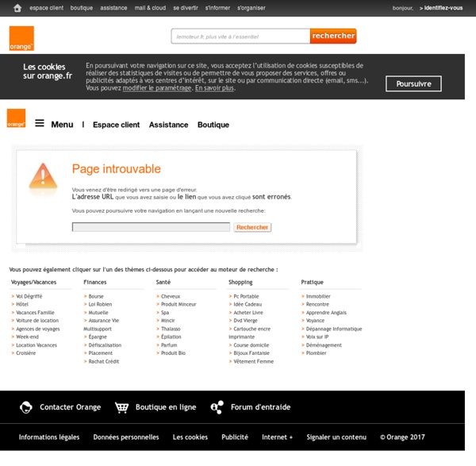This screenshot has height=466, width=476.
Task: Open Thalasso link
Action: [171, 329]
